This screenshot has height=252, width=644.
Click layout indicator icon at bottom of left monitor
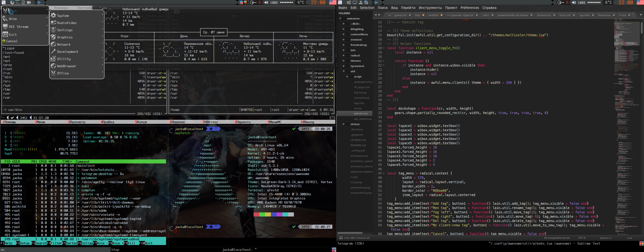(x=334, y=250)
